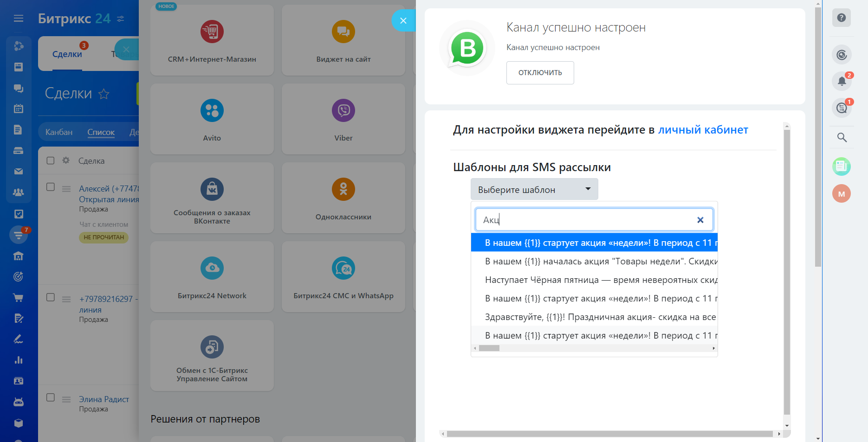This screenshot has height=442, width=868.
Task: Click the search magnifier icon in right sidebar
Action: pos(842,138)
